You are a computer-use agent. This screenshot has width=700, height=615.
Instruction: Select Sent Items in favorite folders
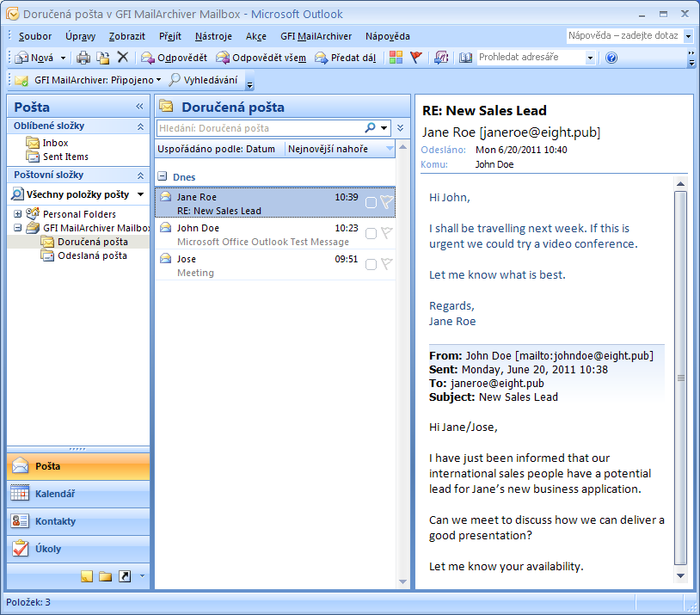[x=65, y=157]
